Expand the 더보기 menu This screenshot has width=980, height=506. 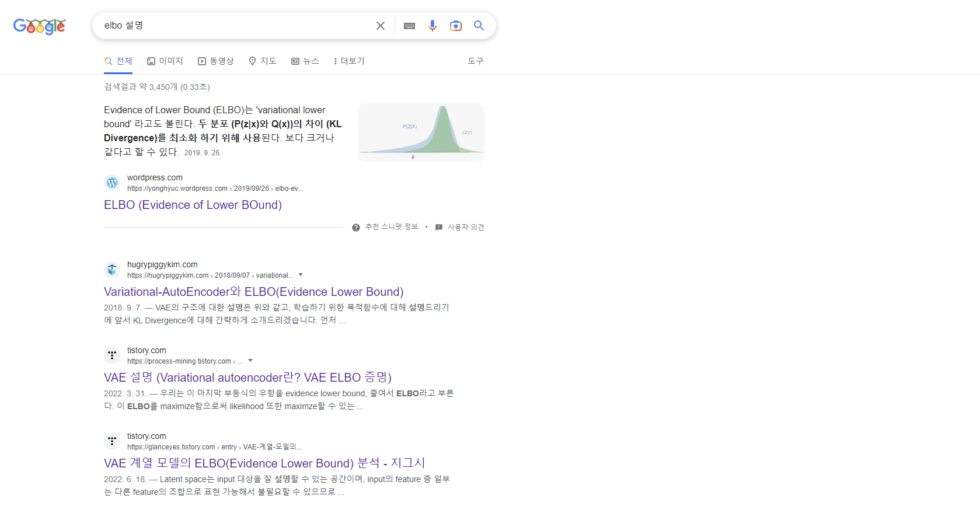pyautogui.click(x=349, y=61)
